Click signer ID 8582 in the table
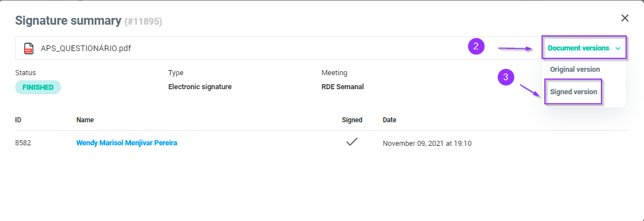The image size is (644, 221). point(23,143)
